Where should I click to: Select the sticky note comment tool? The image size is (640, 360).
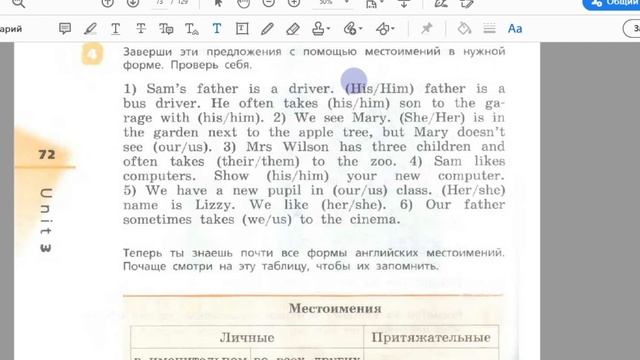pyautogui.click(x=65, y=29)
